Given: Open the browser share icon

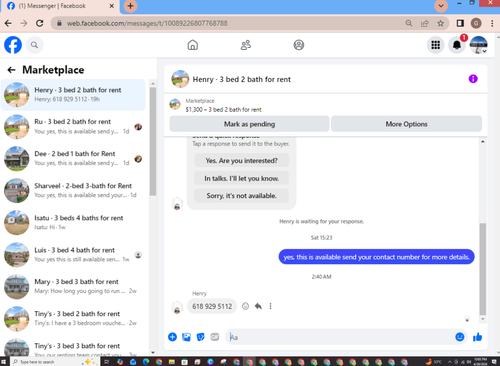Looking at the screenshot, I should tap(425, 23).
